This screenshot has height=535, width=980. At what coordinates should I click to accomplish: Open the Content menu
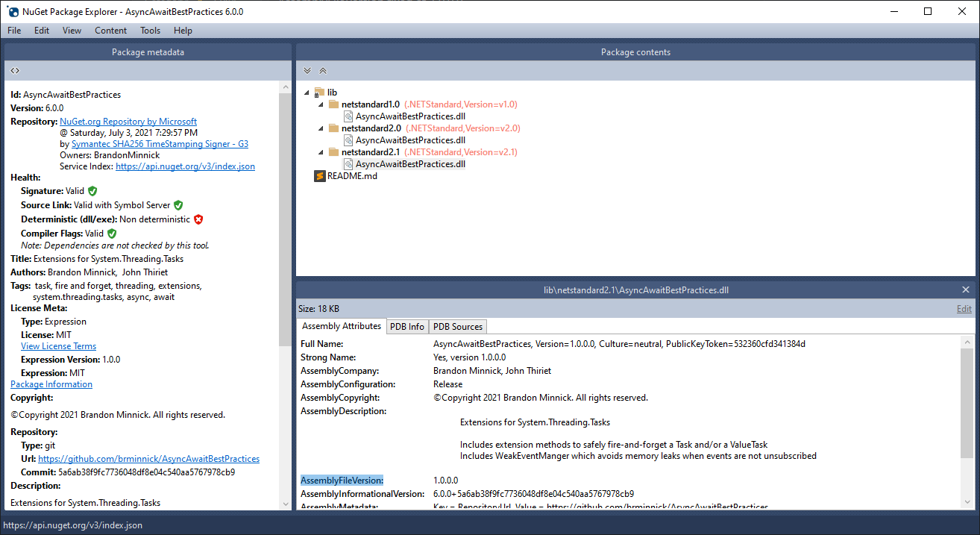(110, 31)
